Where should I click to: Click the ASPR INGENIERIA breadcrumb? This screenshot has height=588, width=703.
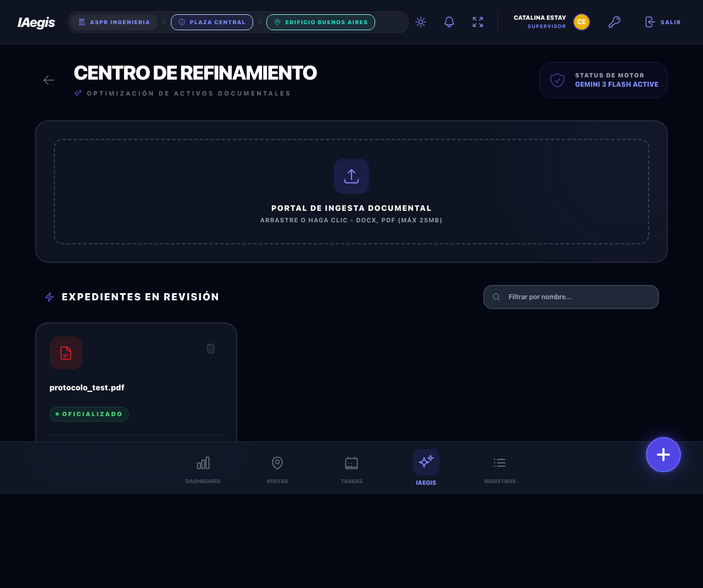pos(114,22)
